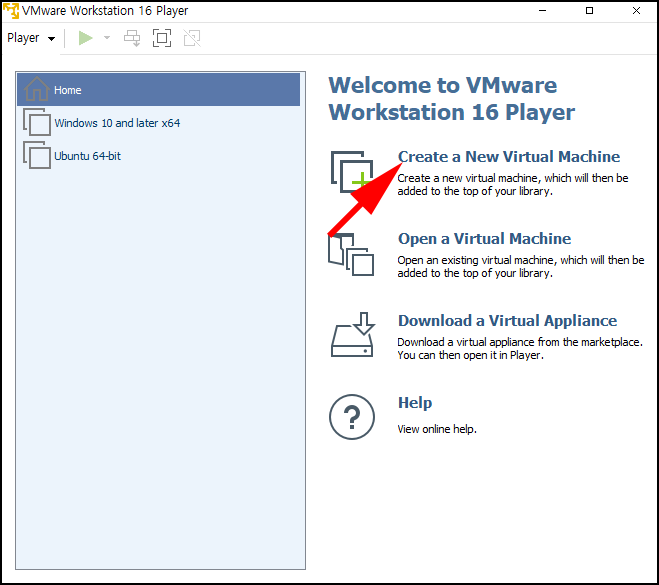Click the Ubuntu 64-bit VM icon
The height and width of the screenshot is (585, 659).
(37, 155)
